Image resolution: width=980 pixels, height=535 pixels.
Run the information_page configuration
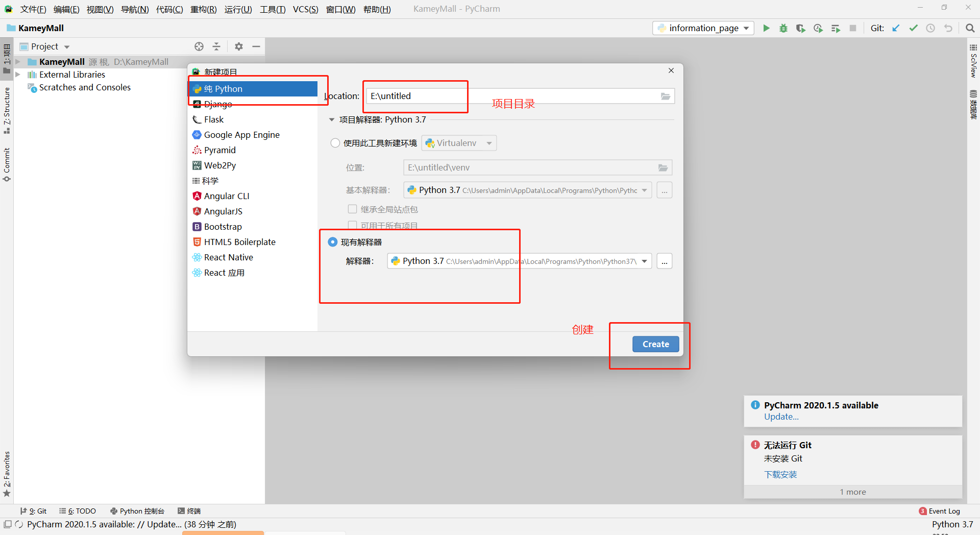(766, 28)
